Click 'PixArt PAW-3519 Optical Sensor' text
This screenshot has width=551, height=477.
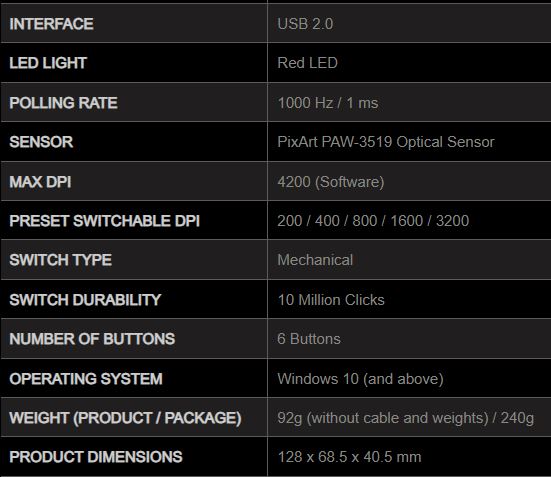click(386, 142)
